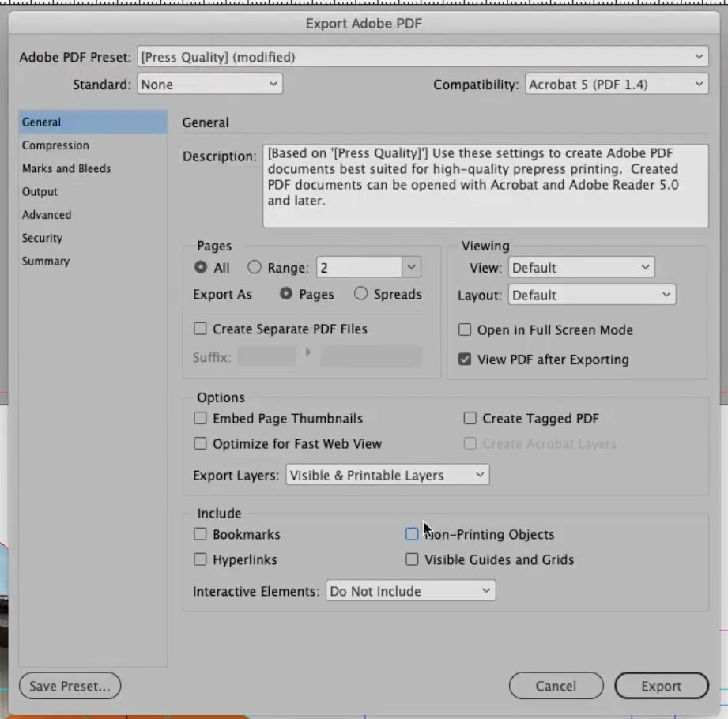Open the Security settings
The image size is (728, 719).
(x=92, y=238)
